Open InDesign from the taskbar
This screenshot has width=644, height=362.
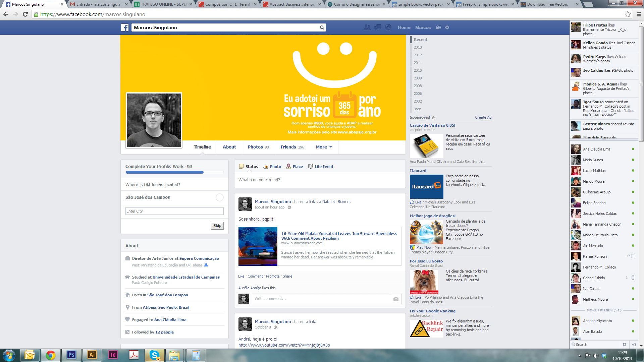[113, 355]
